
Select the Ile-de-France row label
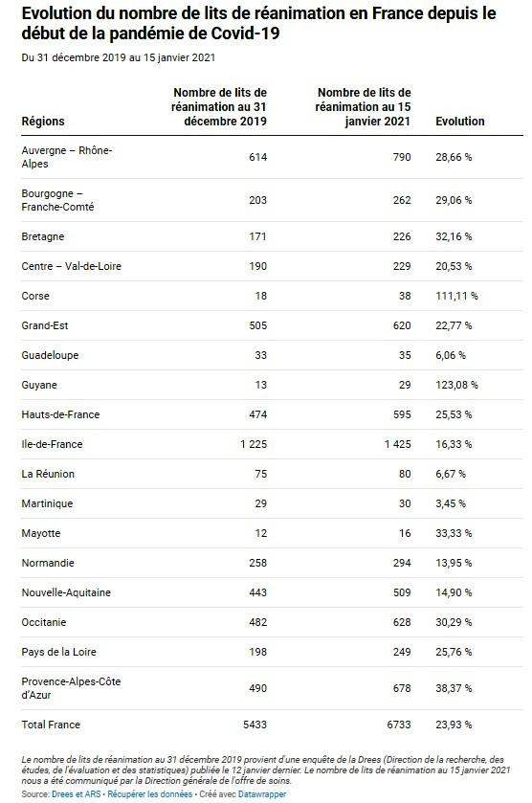[52, 444]
